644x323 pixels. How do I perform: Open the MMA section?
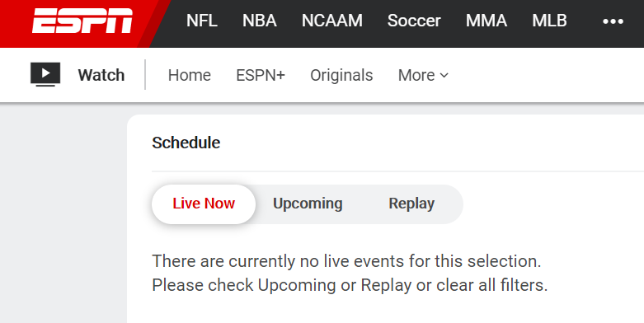[x=487, y=21]
